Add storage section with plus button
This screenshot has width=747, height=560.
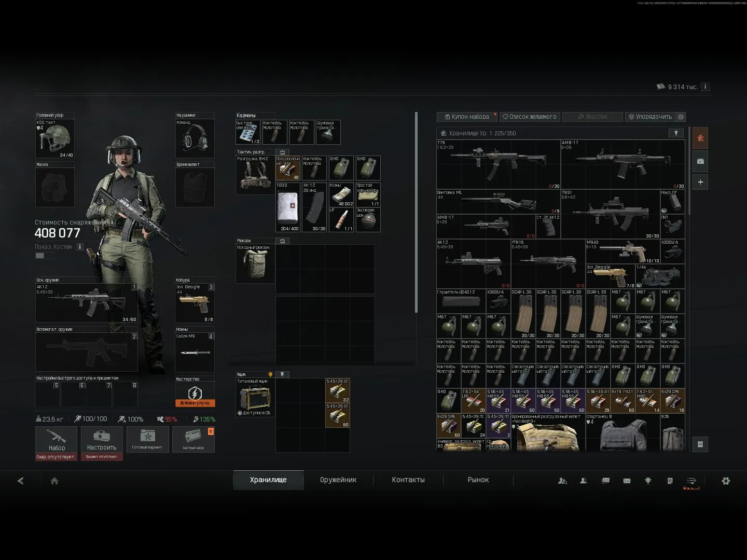[x=700, y=182]
